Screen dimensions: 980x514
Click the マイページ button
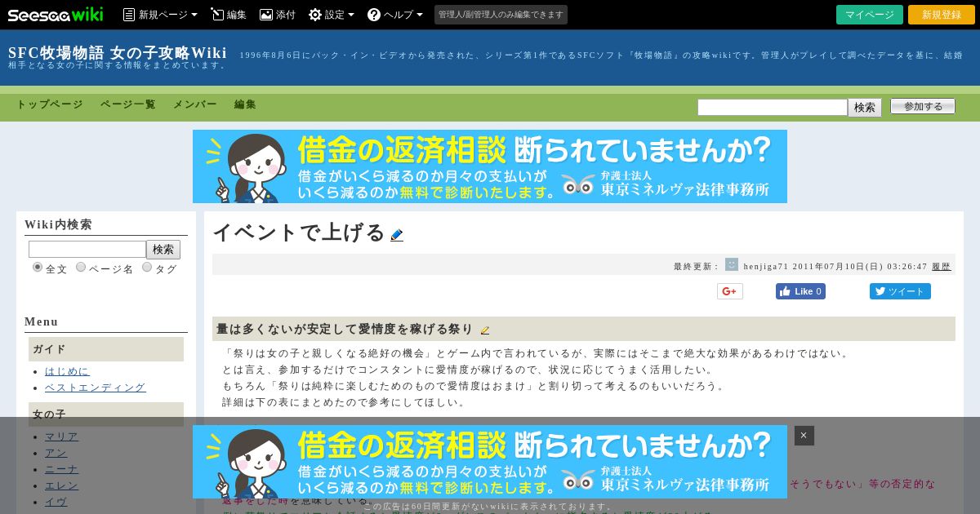pos(870,15)
